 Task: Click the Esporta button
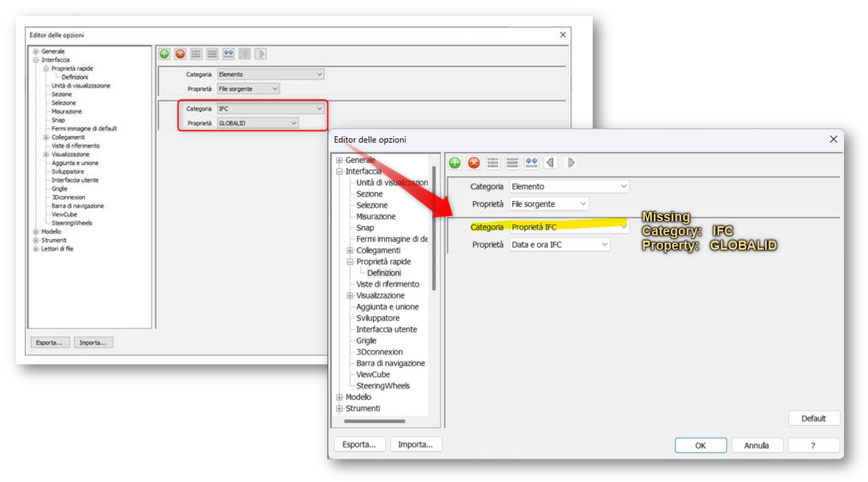[x=359, y=444]
